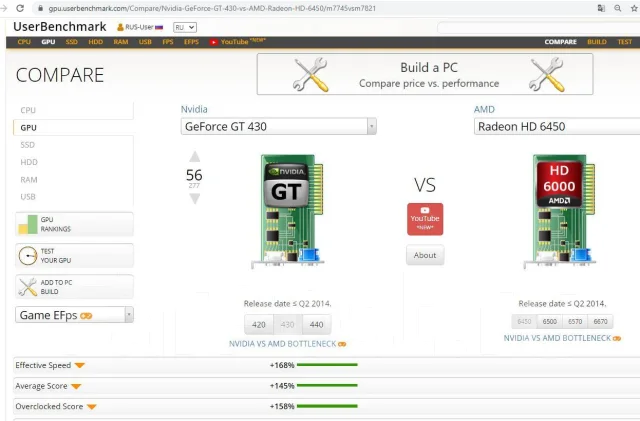
Task: Open COMPARE in the top navigation bar
Action: point(560,42)
